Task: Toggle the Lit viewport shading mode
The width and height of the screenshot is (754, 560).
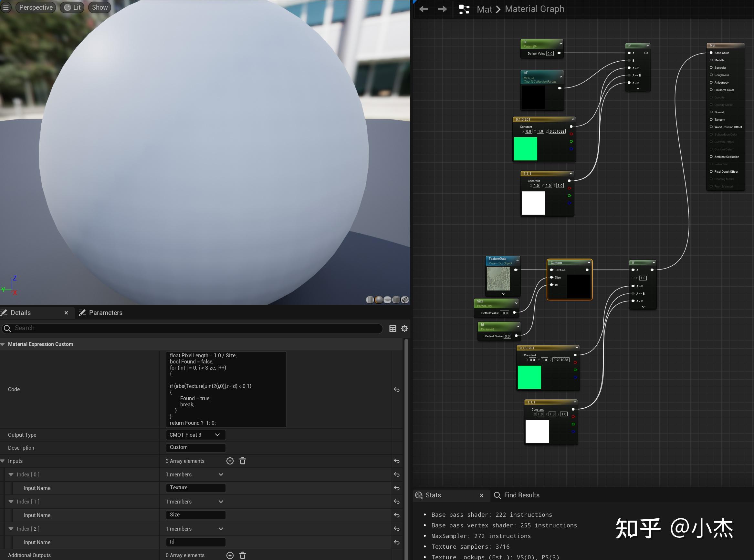Action: 72,7
